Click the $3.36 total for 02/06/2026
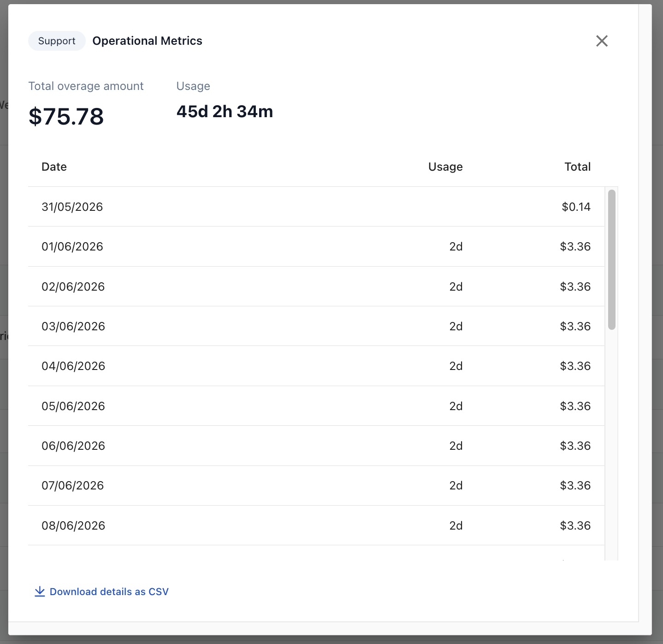This screenshot has width=663, height=644. [575, 286]
